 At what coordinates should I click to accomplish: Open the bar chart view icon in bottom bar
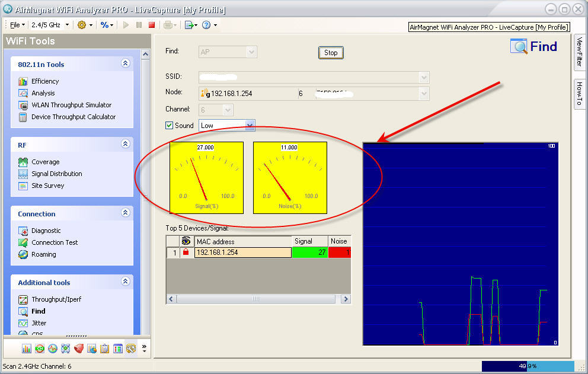click(26, 349)
